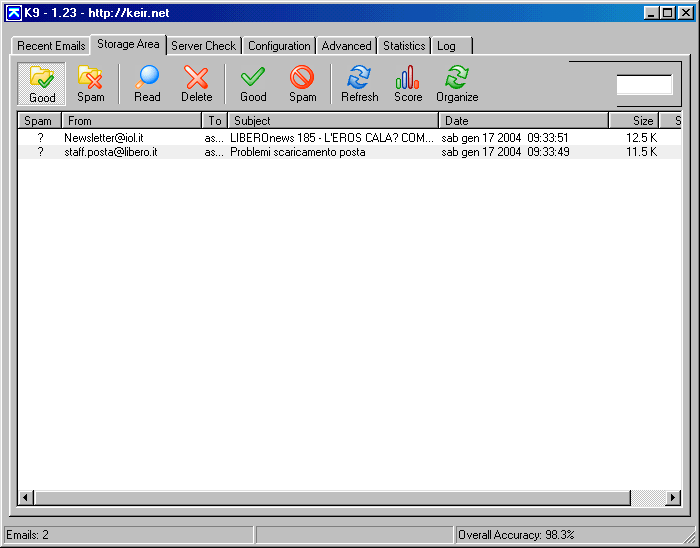Select the Log tab
Viewport: 700px width, 548px height.
(x=451, y=46)
